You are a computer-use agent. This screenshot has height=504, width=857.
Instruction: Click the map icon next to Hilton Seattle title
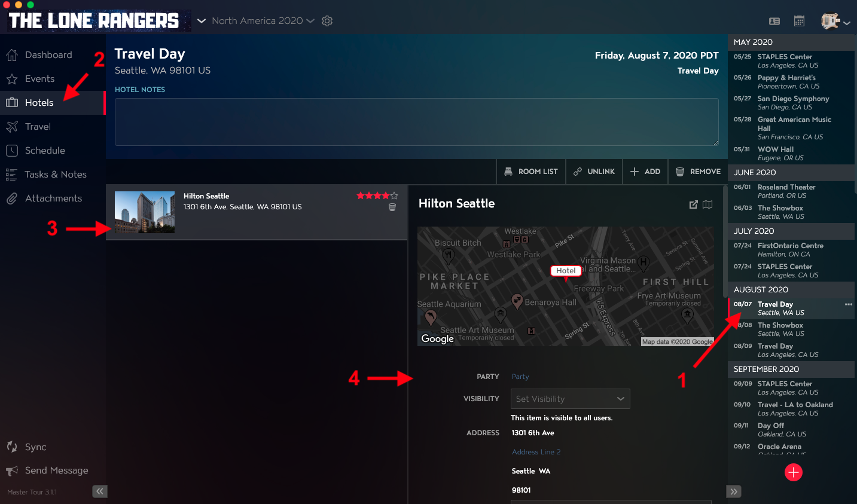click(x=707, y=204)
